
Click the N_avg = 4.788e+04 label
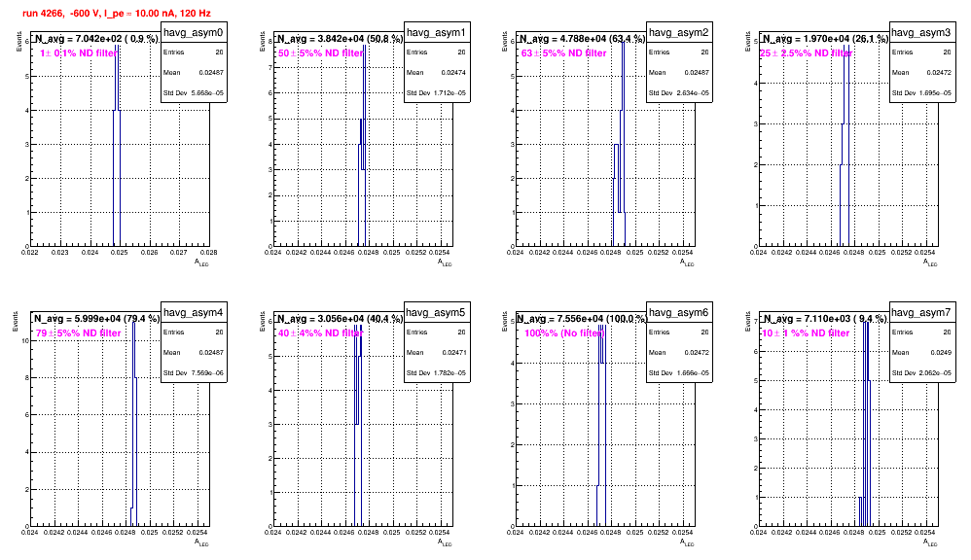[582, 39]
